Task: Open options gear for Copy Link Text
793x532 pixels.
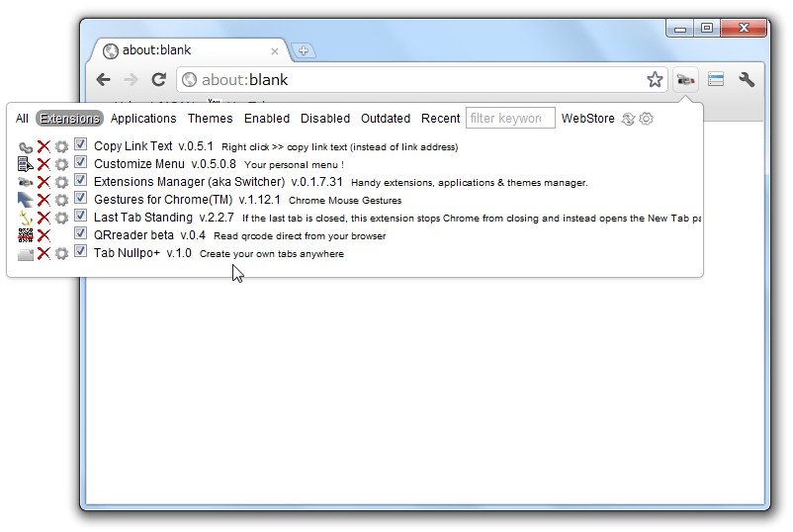Action: (x=61, y=146)
